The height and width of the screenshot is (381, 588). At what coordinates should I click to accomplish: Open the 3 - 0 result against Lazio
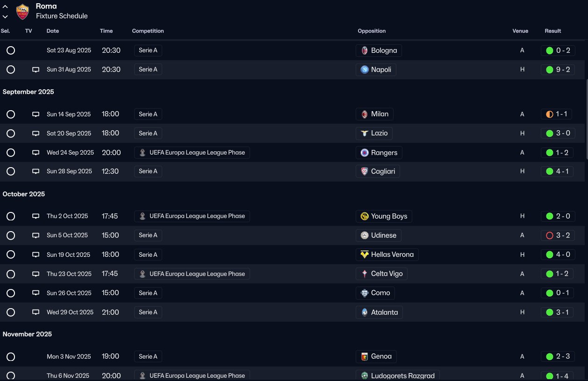click(558, 134)
